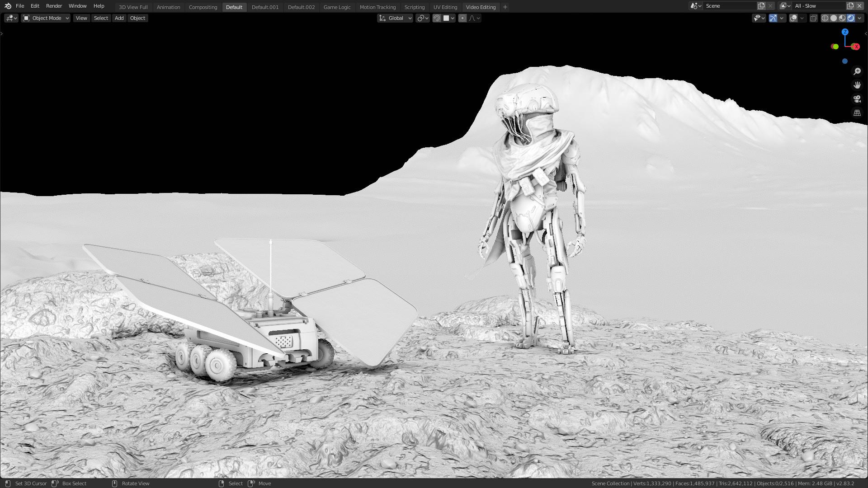Screen dimensions: 868x488
Task: Toggle show gizmo button
Action: tap(773, 18)
